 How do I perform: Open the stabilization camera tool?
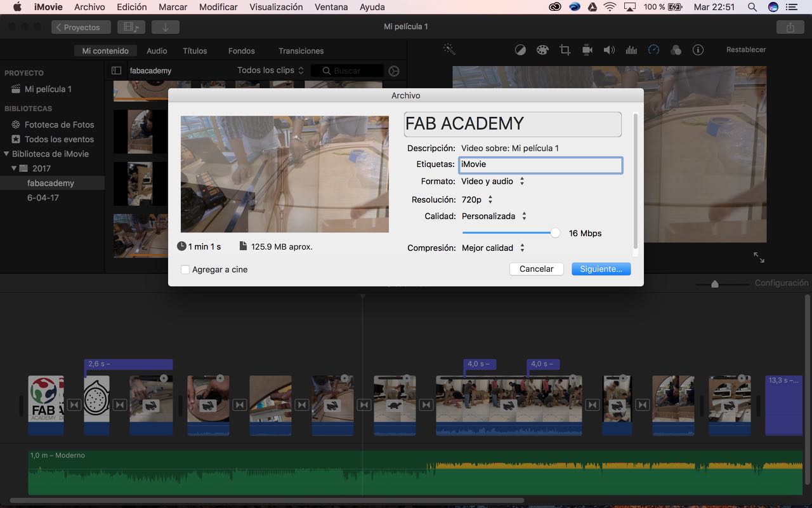click(587, 50)
